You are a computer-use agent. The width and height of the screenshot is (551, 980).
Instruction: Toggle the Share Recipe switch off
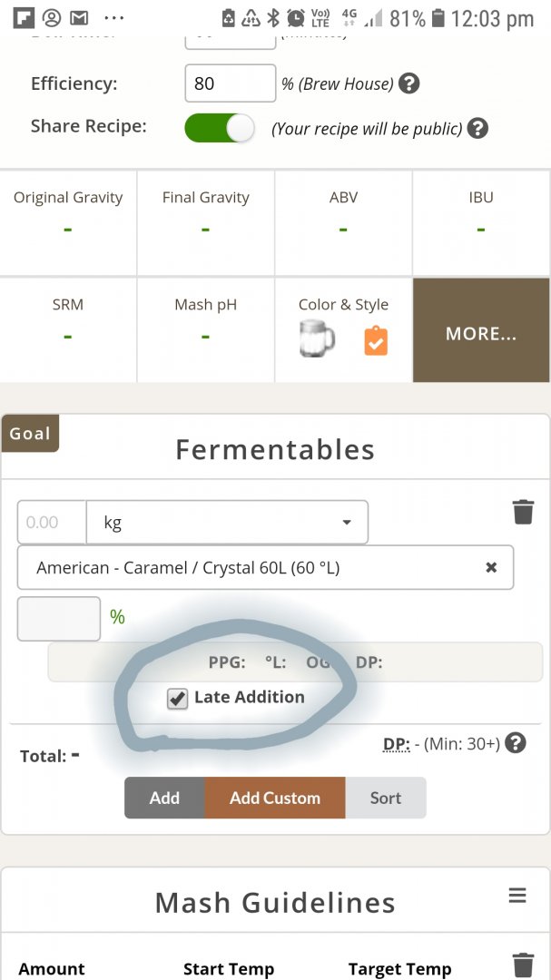click(x=220, y=128)
